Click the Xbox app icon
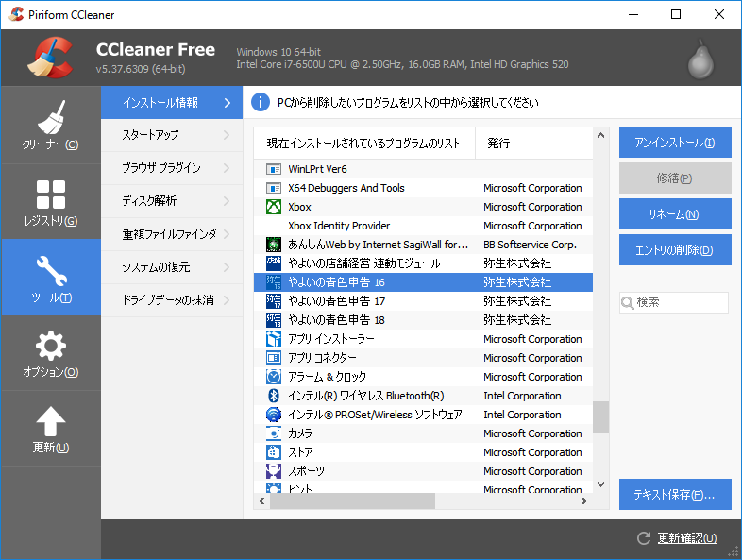Screen dimensions: 742x560 tap(274, 207)
